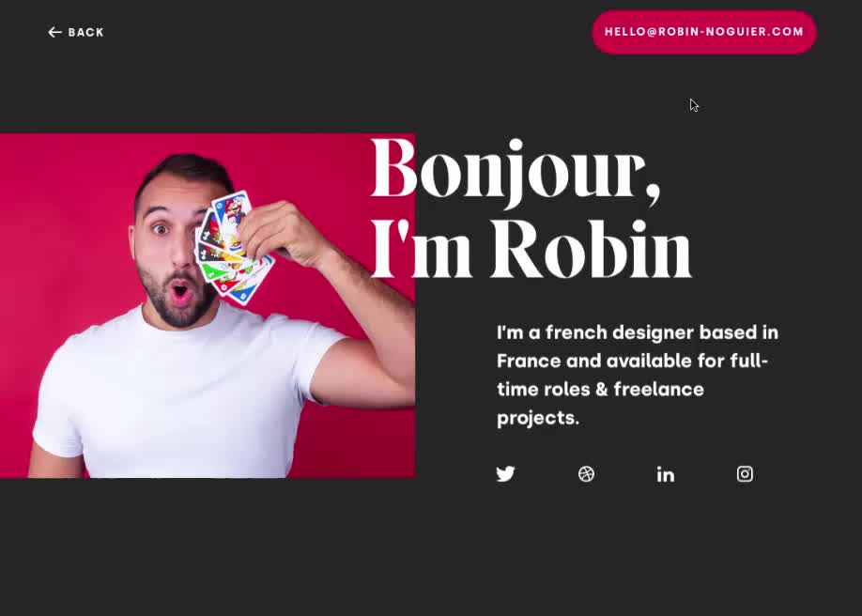Click the man's visible eye

pyautogui.click(x=161, y=228)
